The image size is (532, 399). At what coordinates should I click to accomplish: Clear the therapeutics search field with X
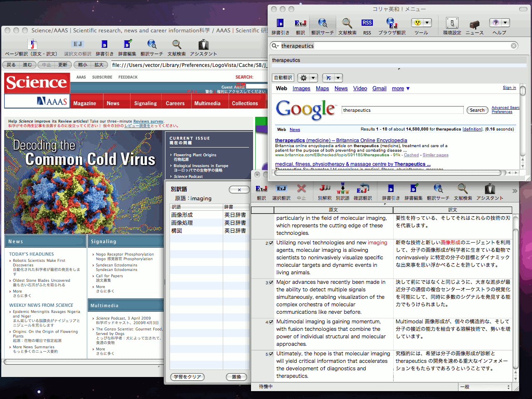[514, 46]
